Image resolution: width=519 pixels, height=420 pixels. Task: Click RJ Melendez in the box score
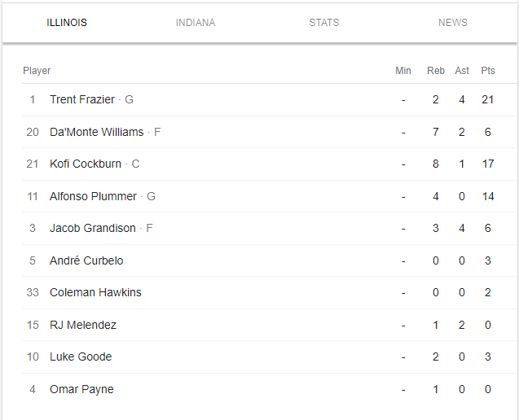pyautogui.click(x=83, y=325)
